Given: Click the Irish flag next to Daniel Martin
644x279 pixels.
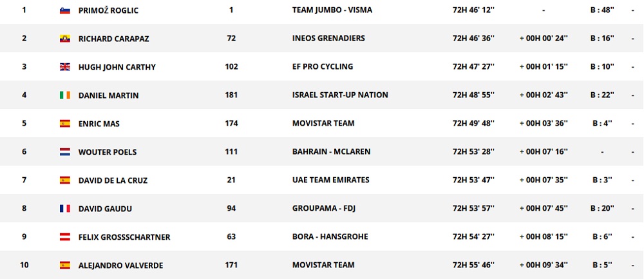Looking at the screenshot, I should coord(64,95).
